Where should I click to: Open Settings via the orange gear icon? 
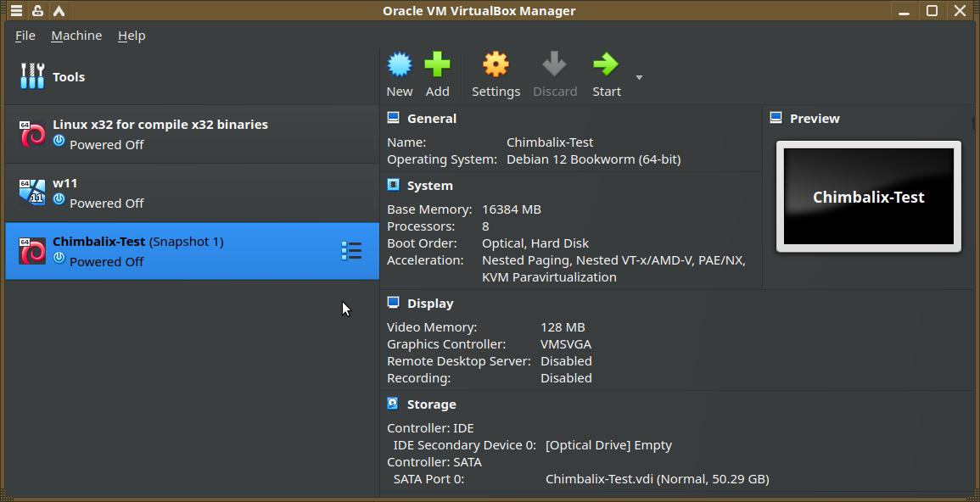496,65
